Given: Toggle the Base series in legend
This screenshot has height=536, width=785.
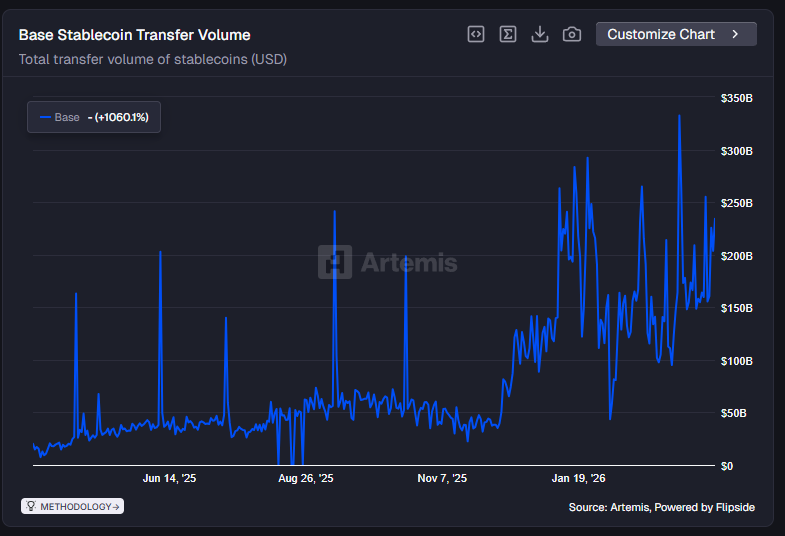Looking at the screenshot, I should 94,117.
